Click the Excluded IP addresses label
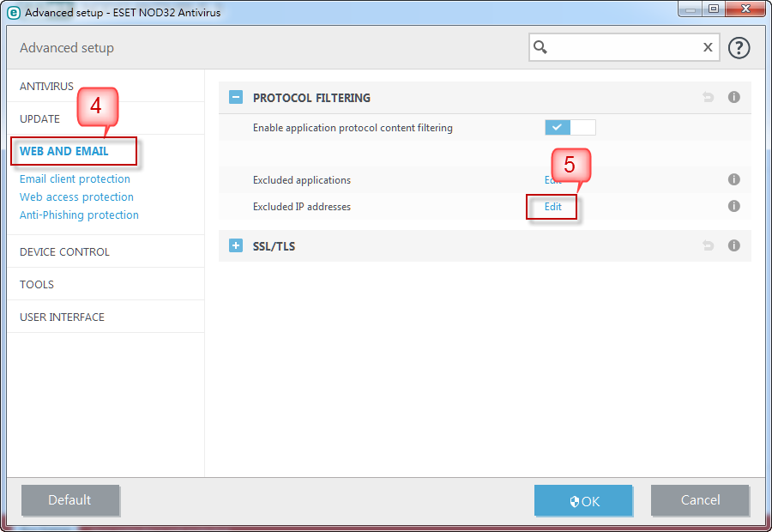The width and height of the screenshot is (772, 532). [302, 207]
